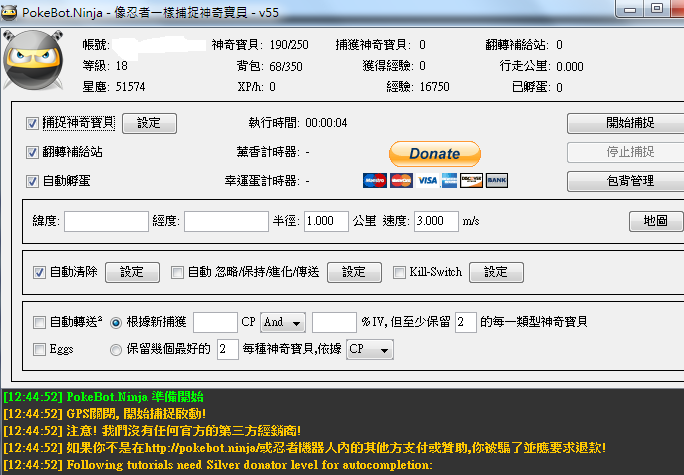Screen dimensions: 684x475
Task: Click the Discover card icon
Action: [x=472, y=180]
